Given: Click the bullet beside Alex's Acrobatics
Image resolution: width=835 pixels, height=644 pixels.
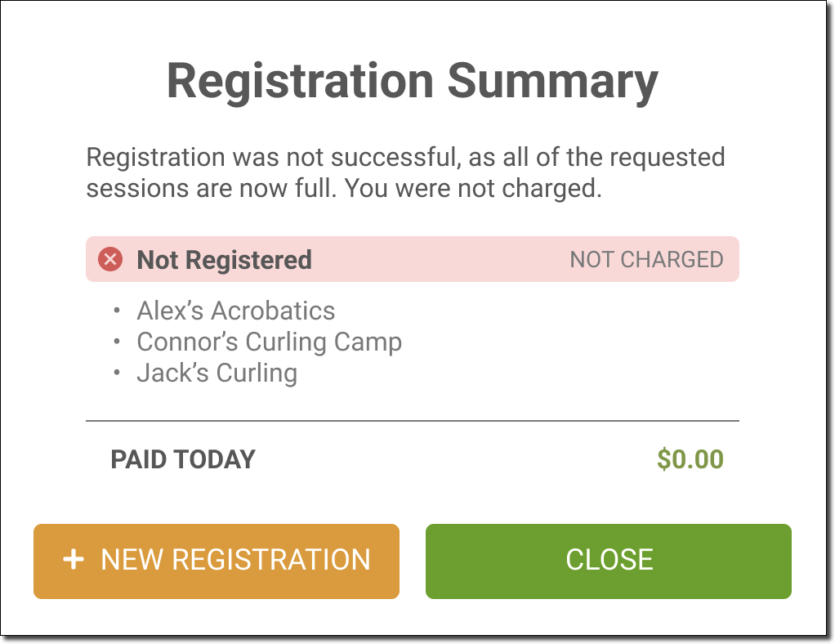Looking at the screenshot, I should click(117, 311).
